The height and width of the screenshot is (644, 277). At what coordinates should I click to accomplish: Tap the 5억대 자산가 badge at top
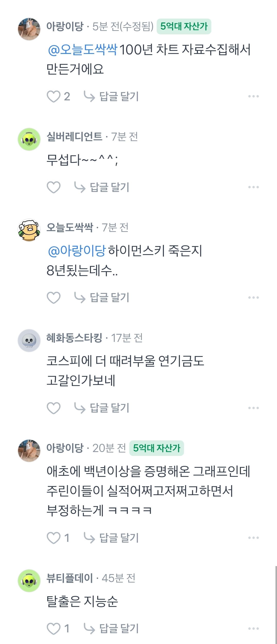184,26
